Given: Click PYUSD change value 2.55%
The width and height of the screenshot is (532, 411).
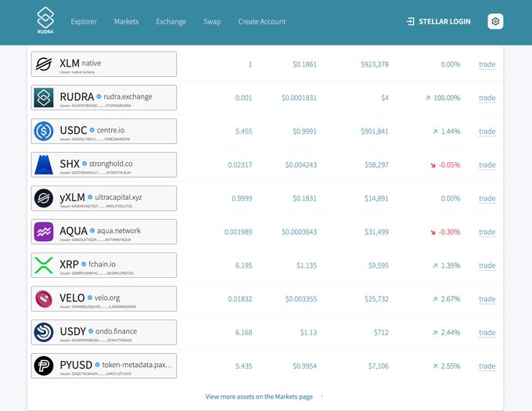Looking at the screenshot, I should (451, 366).
